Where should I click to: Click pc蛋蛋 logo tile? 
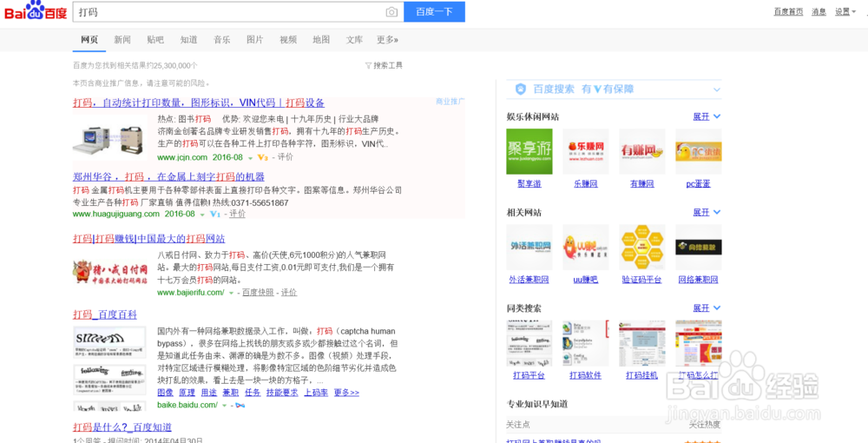click(699, 152)
